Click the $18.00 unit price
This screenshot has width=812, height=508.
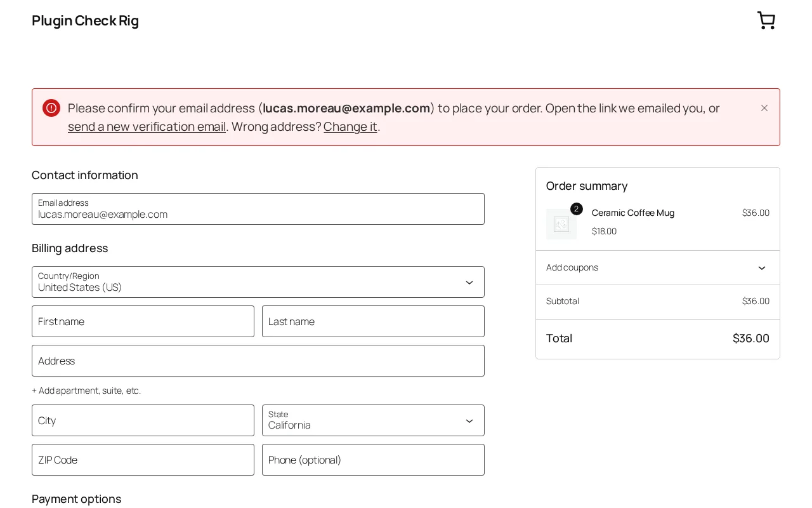pos(604,231)
